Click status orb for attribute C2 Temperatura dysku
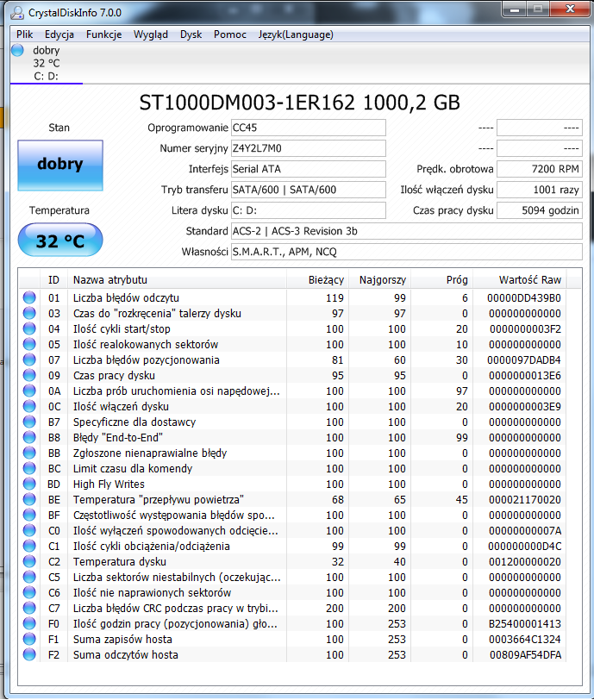 pyautogui.click(x=29, y=561)
